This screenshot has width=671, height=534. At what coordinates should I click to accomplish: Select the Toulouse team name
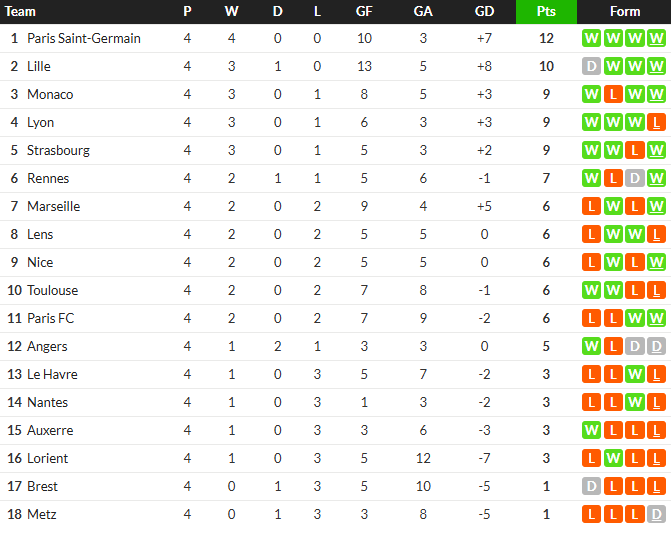click(x=53, y=291)
